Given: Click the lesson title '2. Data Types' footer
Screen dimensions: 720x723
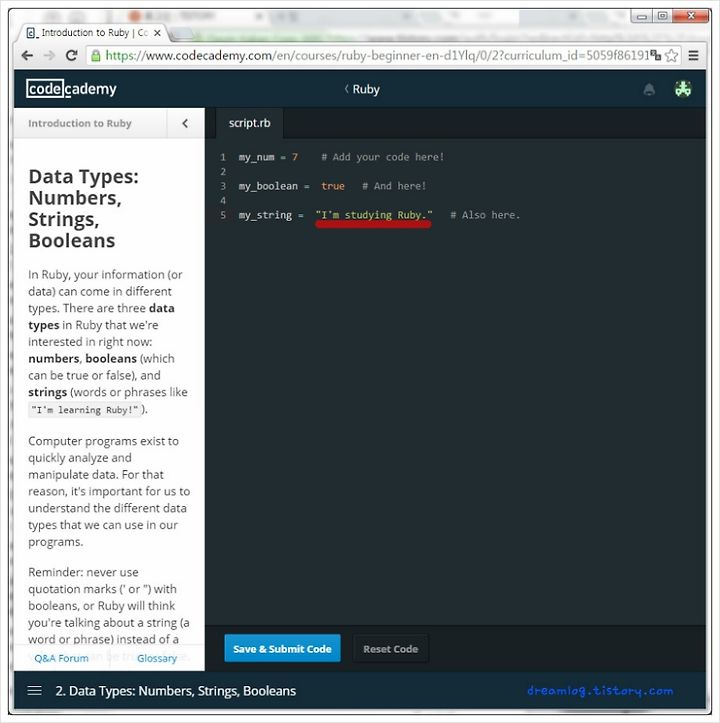Looking at the screenshot, I should [x=176, y=691].
